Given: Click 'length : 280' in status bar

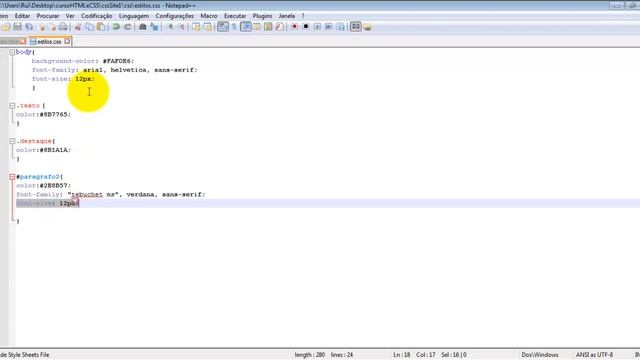Looking at the screenshot, I should click(310, 355).
